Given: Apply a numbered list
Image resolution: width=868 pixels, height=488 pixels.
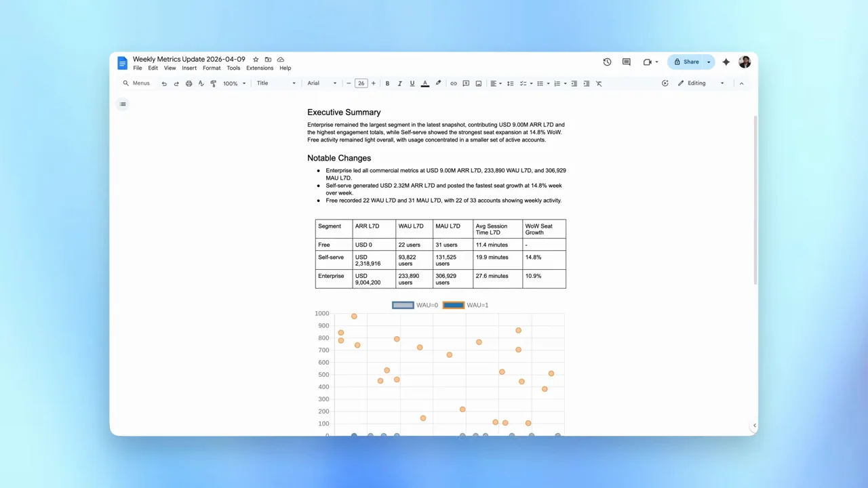Looking at the screenshot, I should pyautogui.click(x=557, y=83).
